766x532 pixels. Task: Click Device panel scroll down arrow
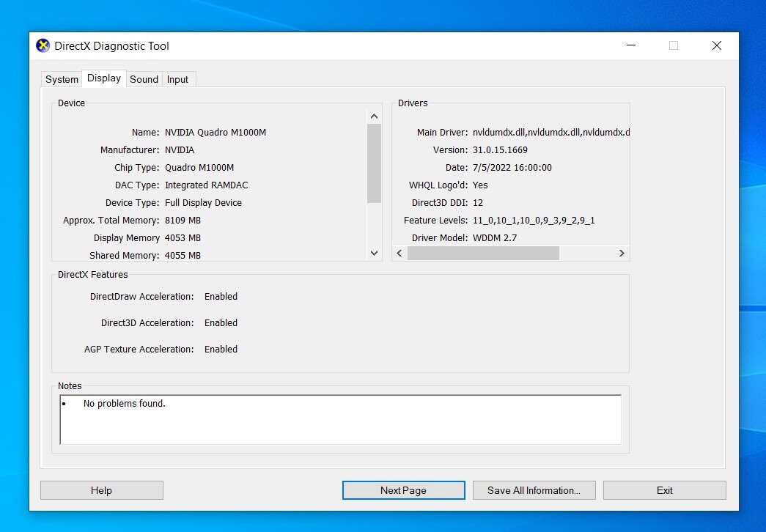[375, 253]
